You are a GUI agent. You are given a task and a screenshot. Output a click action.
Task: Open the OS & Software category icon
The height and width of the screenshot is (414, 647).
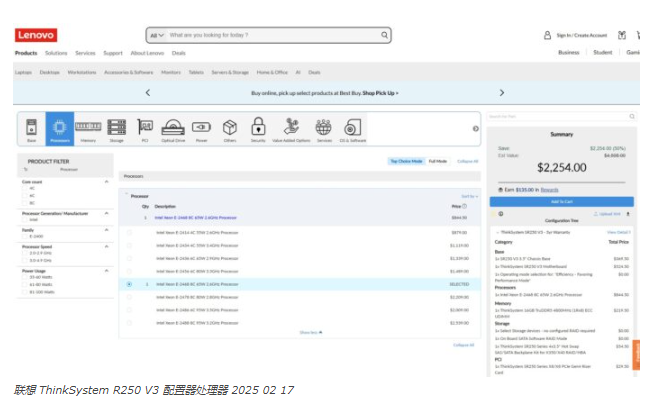point(352,129)
